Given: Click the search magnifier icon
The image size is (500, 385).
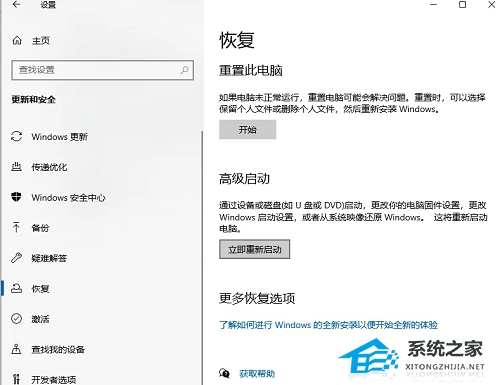Looking at the screenshot, I should coord(184,70).
